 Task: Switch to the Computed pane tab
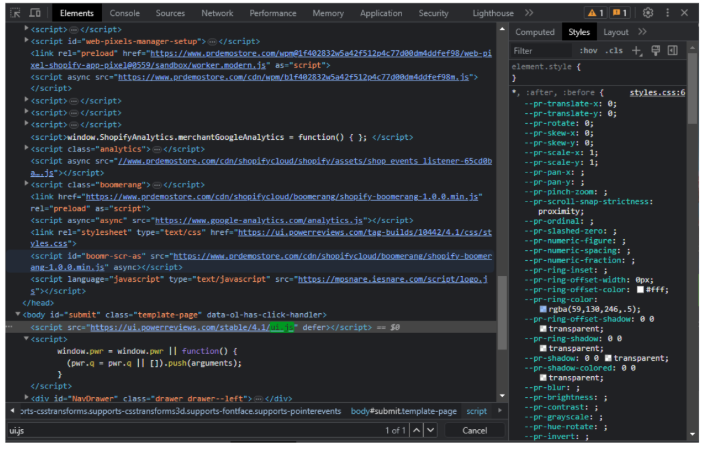point(535,32)
